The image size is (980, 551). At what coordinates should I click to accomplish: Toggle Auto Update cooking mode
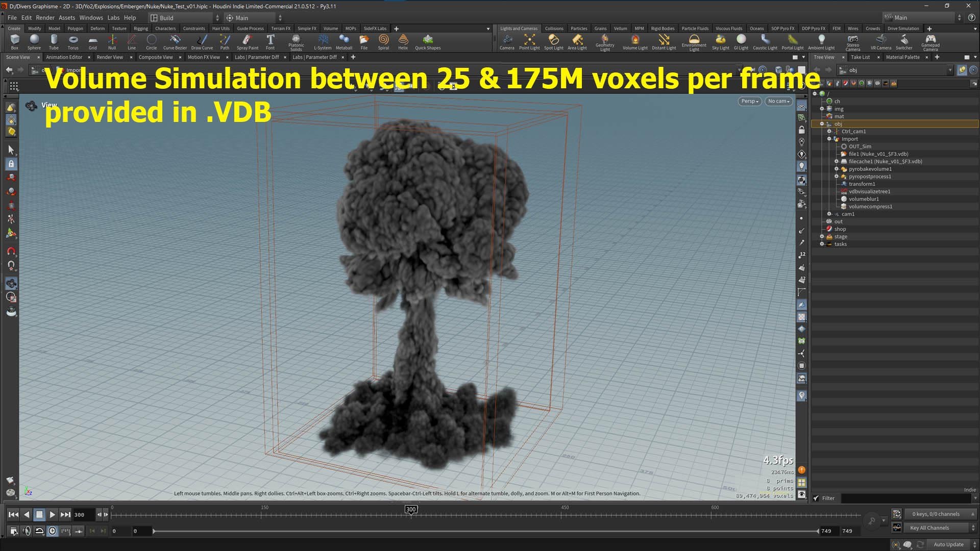click(948, 544)
